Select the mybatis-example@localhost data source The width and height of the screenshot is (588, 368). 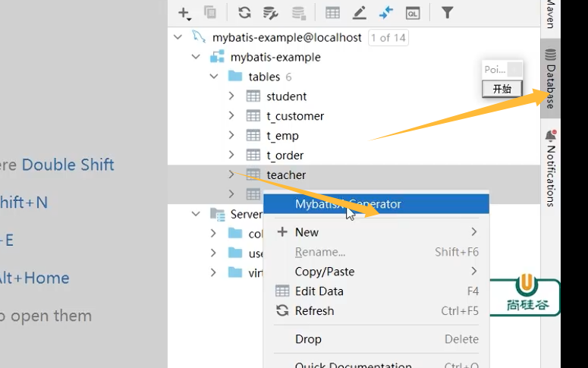pyautogui.click(x=287, y=37)
